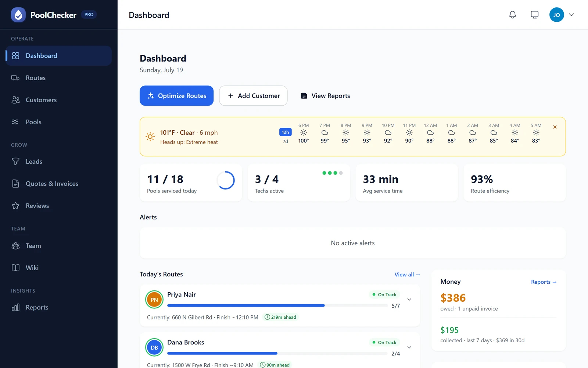The height and width of the screenshot is (368, 588).
Task: Open Quotes & Invoices
Action: [x=58, y=184]
